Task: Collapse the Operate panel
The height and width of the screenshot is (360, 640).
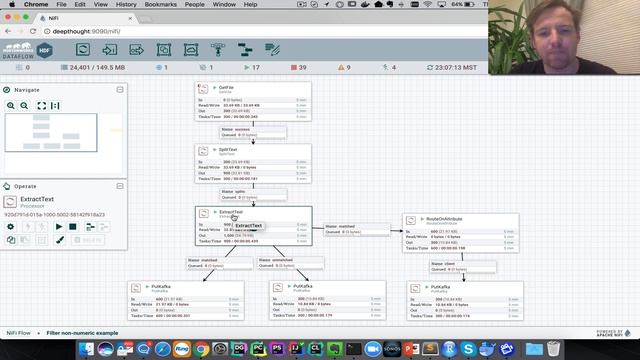Action: click(120, 186)
